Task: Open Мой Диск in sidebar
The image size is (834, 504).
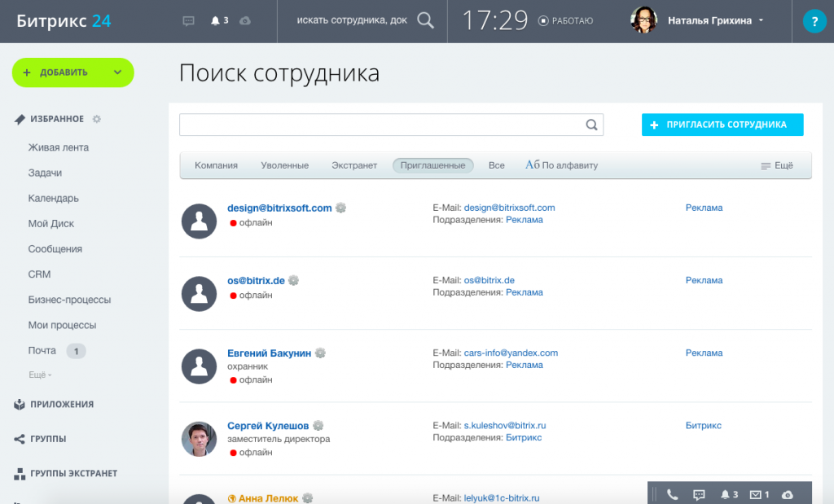Action: click(x=51, y=224)
